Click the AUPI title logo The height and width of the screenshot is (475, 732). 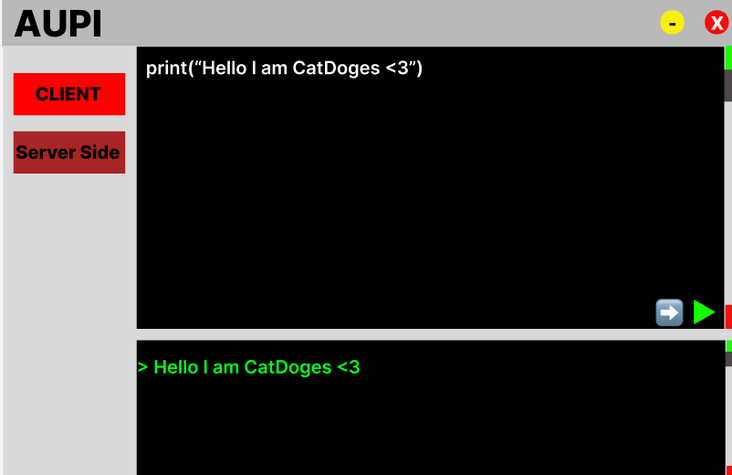point(58,23)
